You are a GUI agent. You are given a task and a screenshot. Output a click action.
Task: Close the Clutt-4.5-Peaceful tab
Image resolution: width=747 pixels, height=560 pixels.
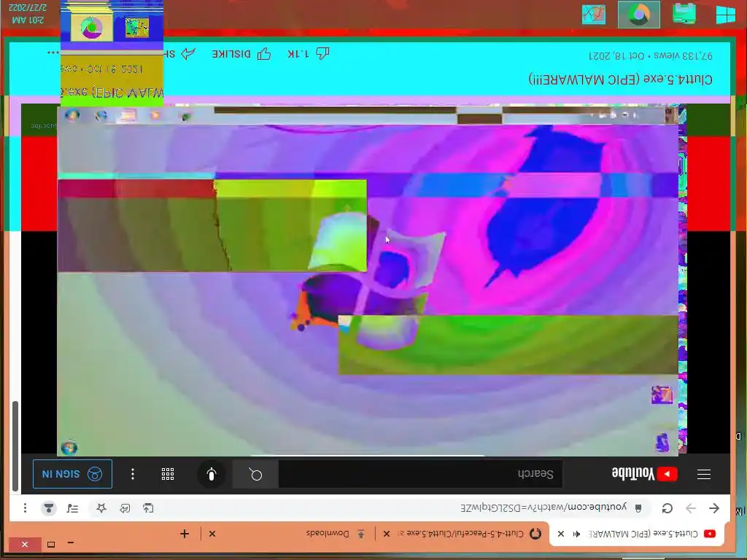pos(387,534)
